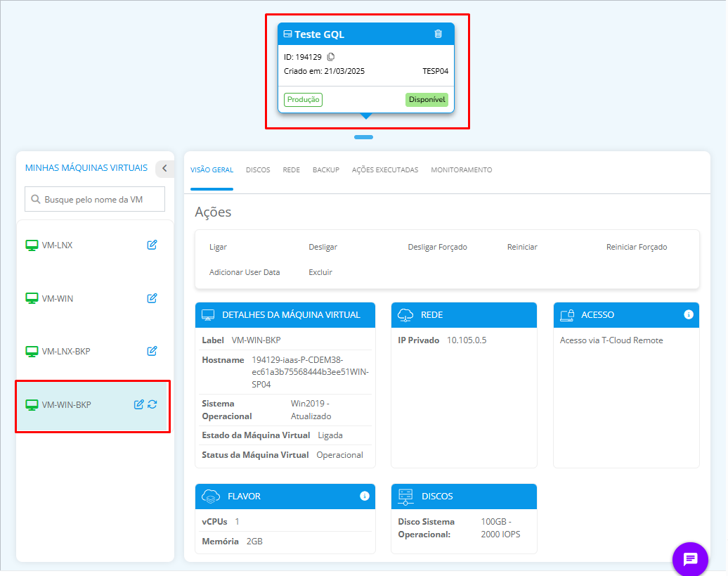Switch to the Discos tab
This screenshot has height=576, width=728.
pyautogui.click(x=258, y=170)
